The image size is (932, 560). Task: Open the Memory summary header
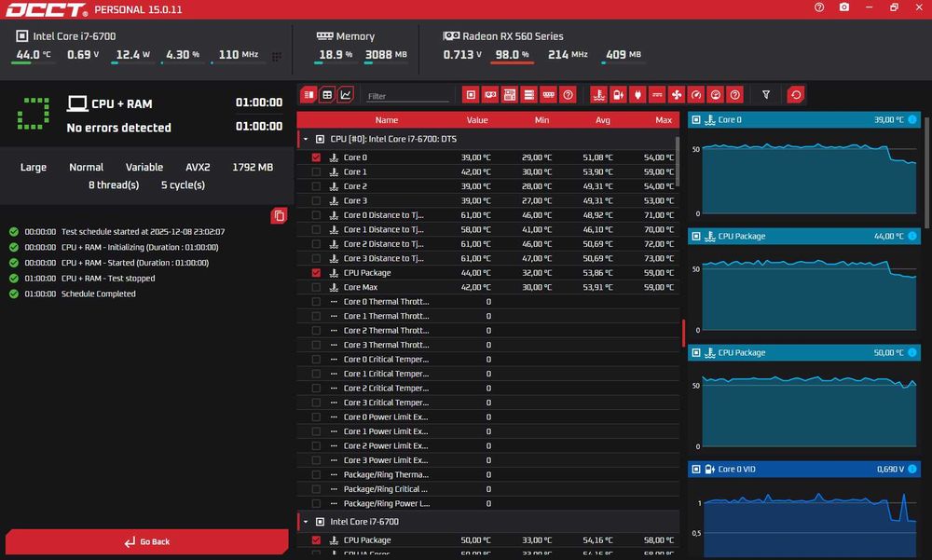346,36
